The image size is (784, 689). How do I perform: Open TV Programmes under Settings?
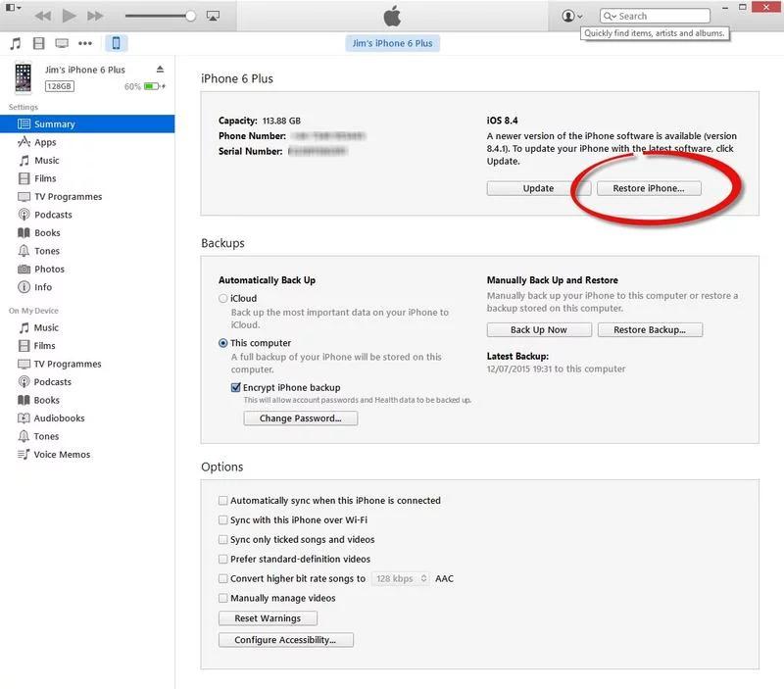point(87,196)
